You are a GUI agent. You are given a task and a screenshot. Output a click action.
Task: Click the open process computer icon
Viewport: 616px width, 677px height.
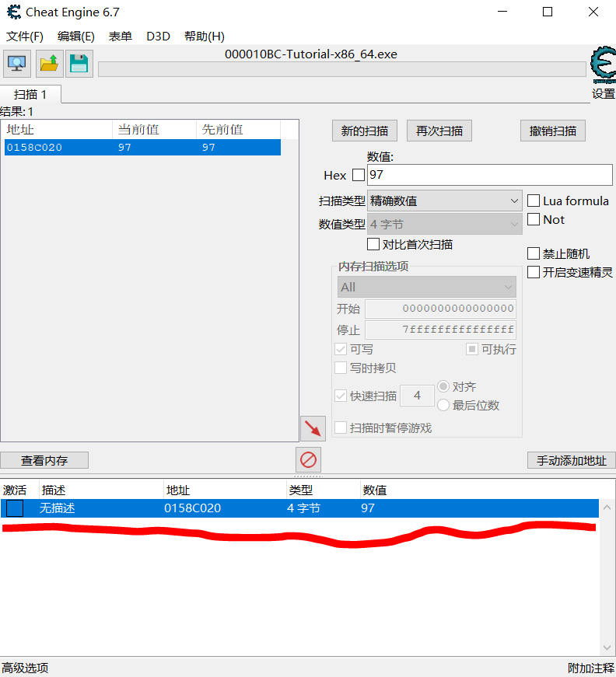click(x=17, y=64)
